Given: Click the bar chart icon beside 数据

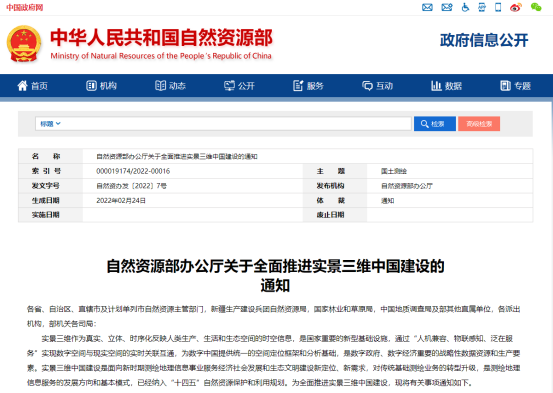Looking at the screenshot, I should 436,85.
